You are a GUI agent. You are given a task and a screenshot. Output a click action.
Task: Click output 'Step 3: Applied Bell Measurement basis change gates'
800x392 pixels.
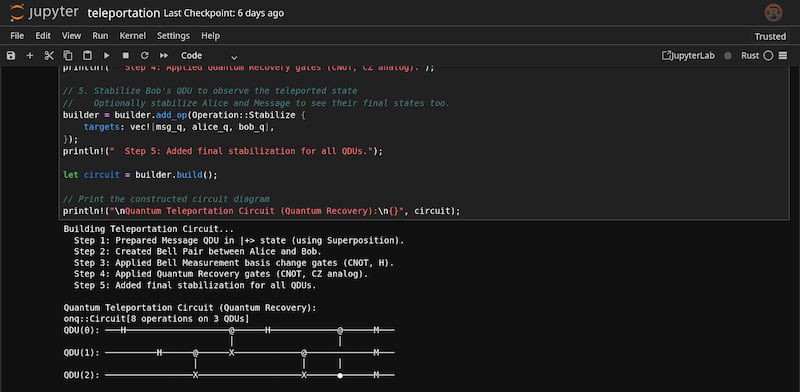234,263
